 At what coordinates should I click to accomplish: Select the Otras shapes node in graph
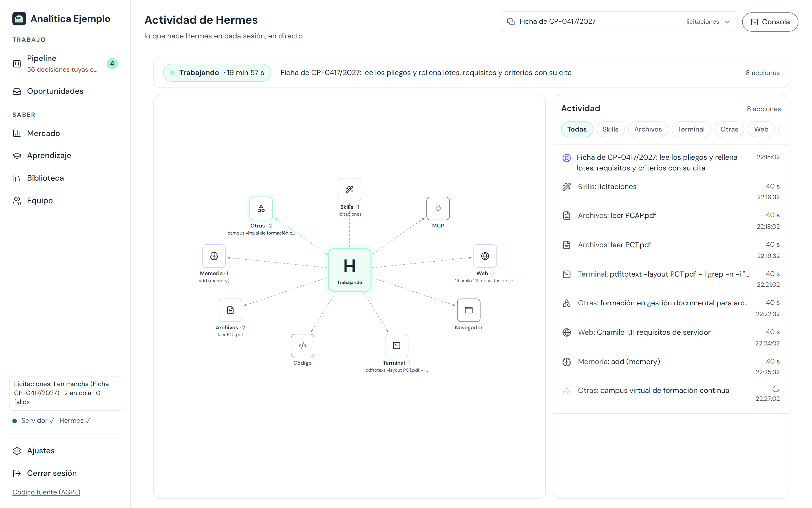pyautogui.click(x=261, y=208)
